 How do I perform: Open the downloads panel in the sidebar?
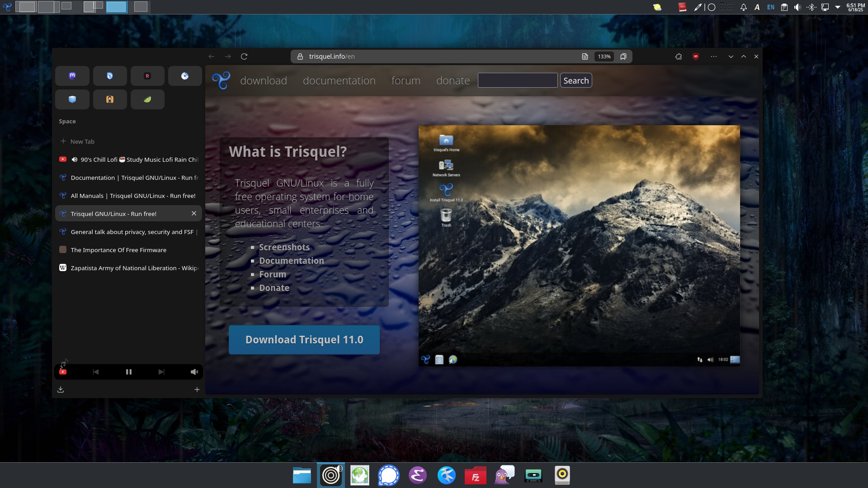(x=61, y=389)
